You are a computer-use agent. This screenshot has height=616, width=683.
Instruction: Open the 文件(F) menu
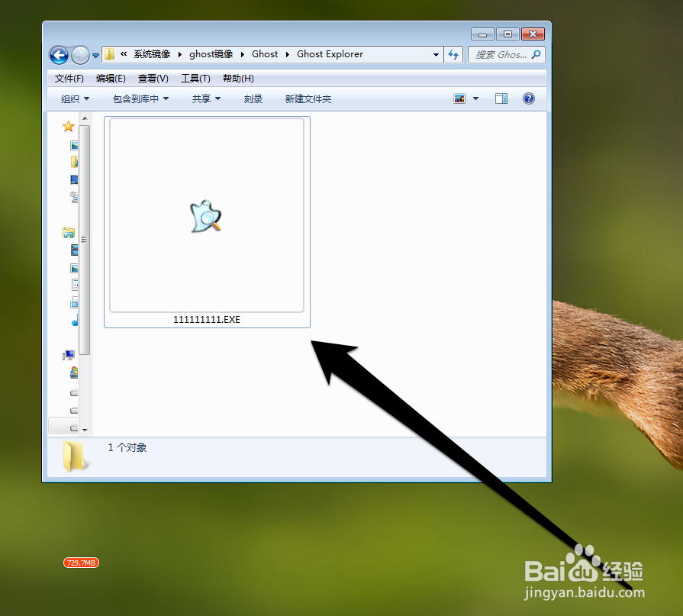pyautogui.click(x=69, y=79)
